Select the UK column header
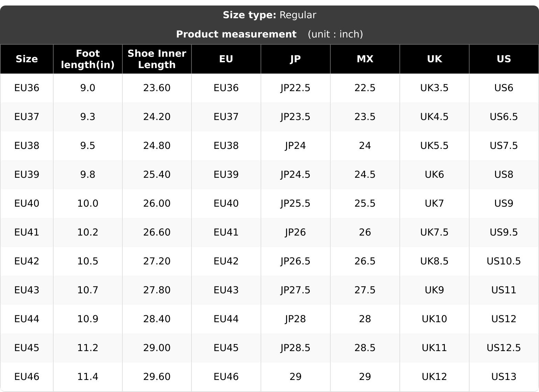The width and height of the screenshot is (539, 392). [x=434, y=59]
